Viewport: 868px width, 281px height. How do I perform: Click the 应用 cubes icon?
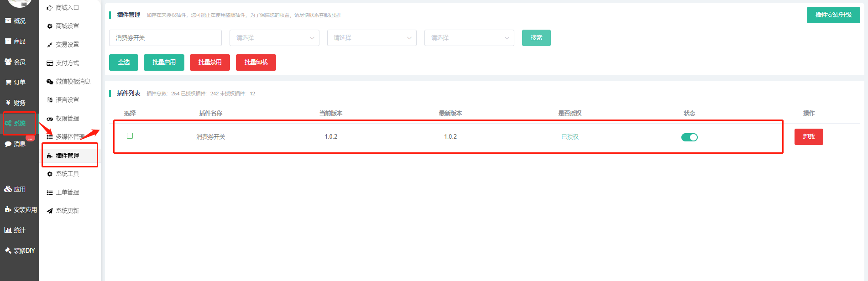[8, 189]
